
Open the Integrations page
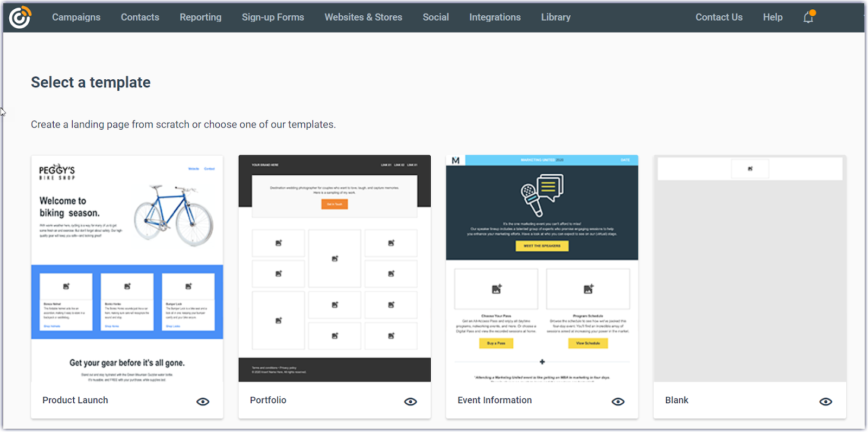pyautogui.click(x=495, y=17)
